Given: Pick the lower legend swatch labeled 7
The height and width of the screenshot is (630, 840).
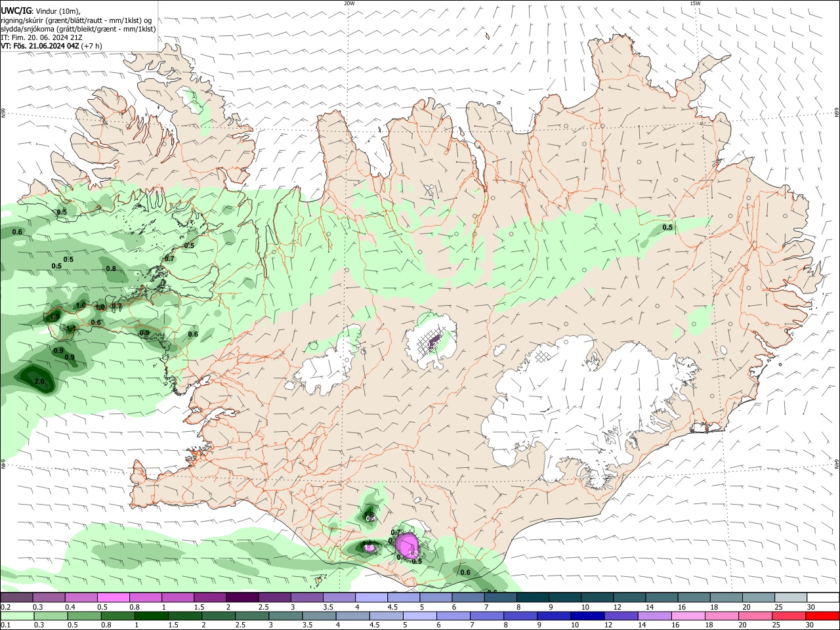Looking at the screenshot, I should [486, 616].
